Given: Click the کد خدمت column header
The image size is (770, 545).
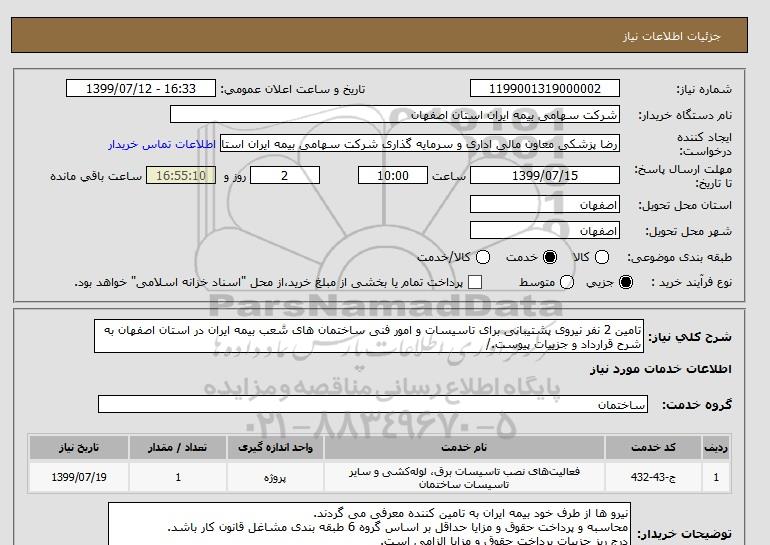Looking at the screenshot, I should tap(653, 447).
